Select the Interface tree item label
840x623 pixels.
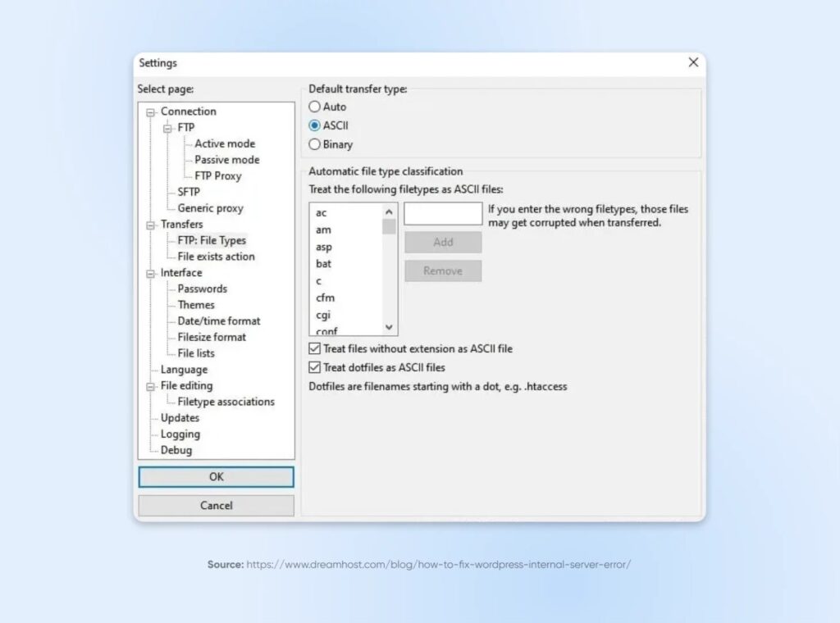(x=181, y=272)
